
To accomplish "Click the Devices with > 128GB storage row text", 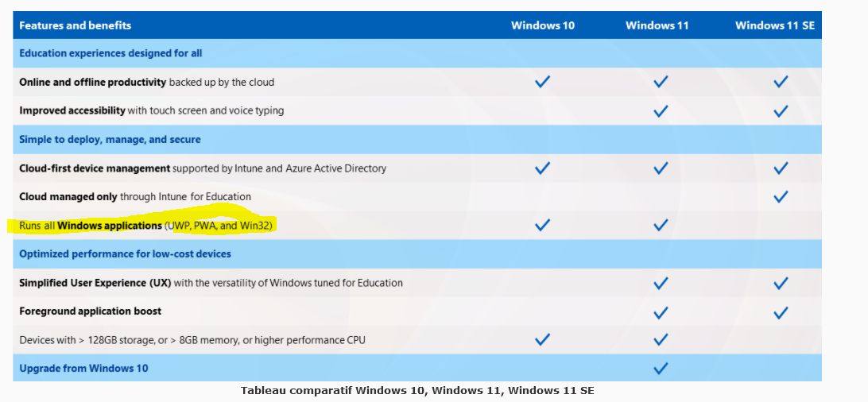I will coord(192,340).
